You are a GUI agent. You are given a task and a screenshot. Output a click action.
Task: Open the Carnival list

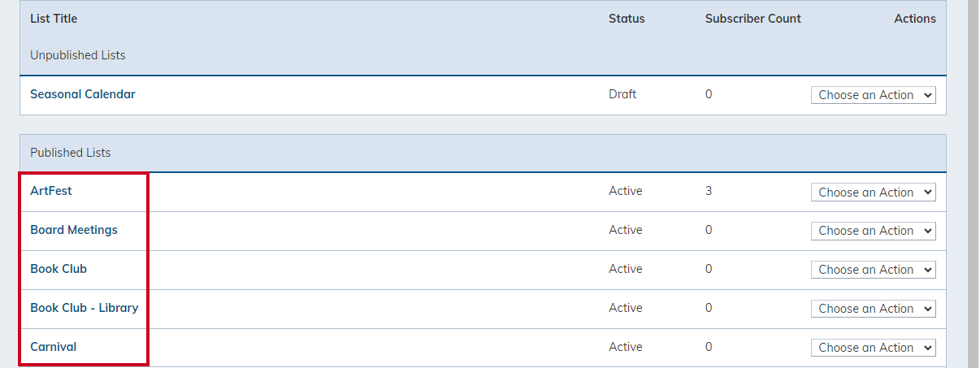[x=54, y=347]
